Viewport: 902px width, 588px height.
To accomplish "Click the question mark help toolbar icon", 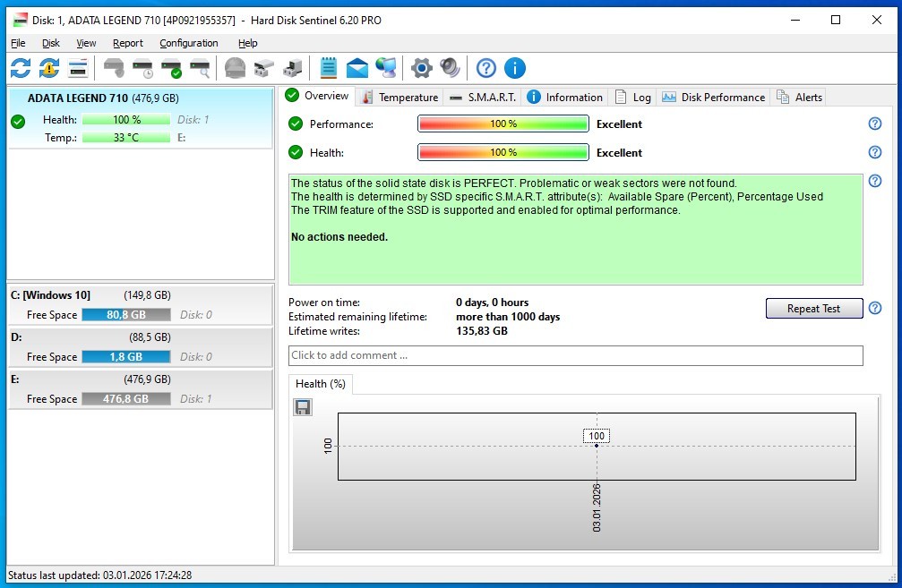I will [x=486, y=68].
